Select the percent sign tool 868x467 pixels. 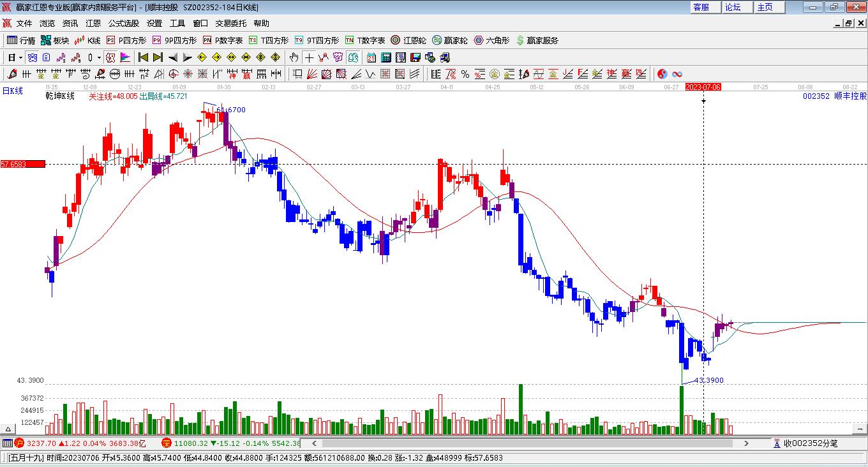465,74
